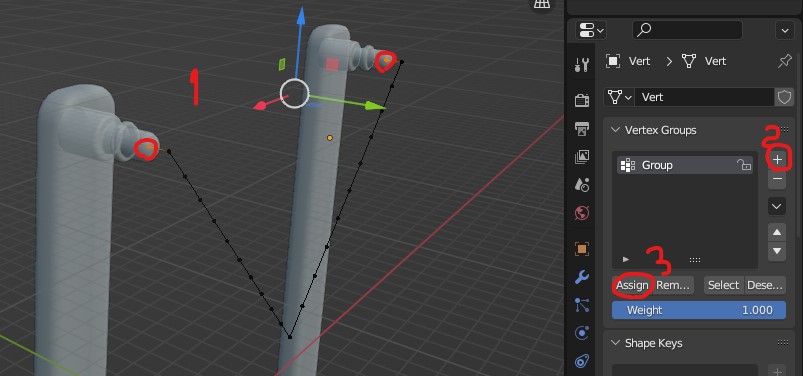Click the Vert mesh name field
Image resolution: width=803 pixels, height=376 pixels.
704,97
